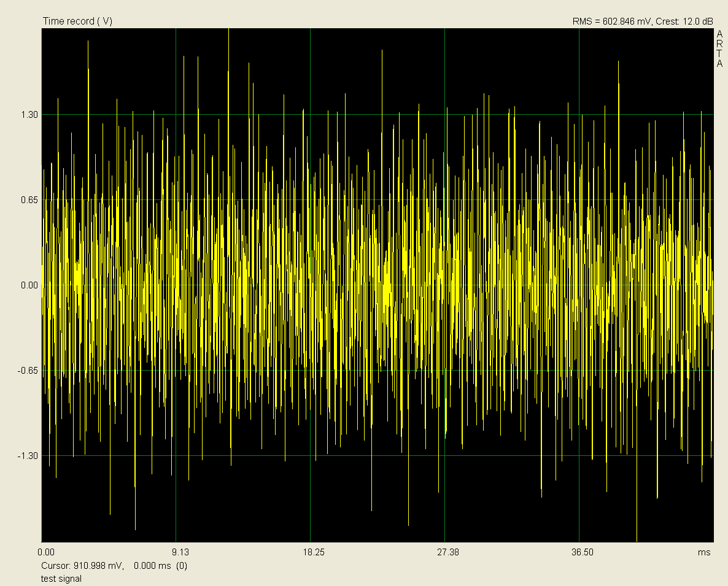The height and width of the screenshot is (586, 728).
Task: Click the 'Crest: 12.0 dB' readout
Action: tap(684, 21)
